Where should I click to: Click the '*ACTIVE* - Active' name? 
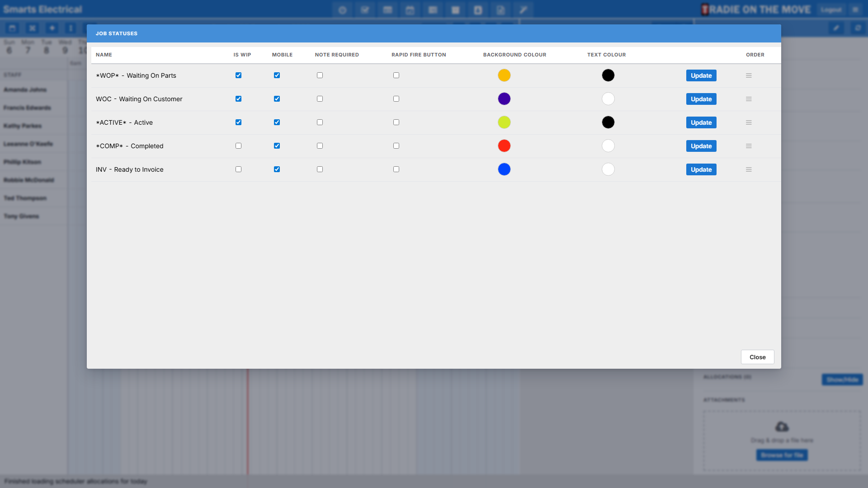[x=124, y=122]
